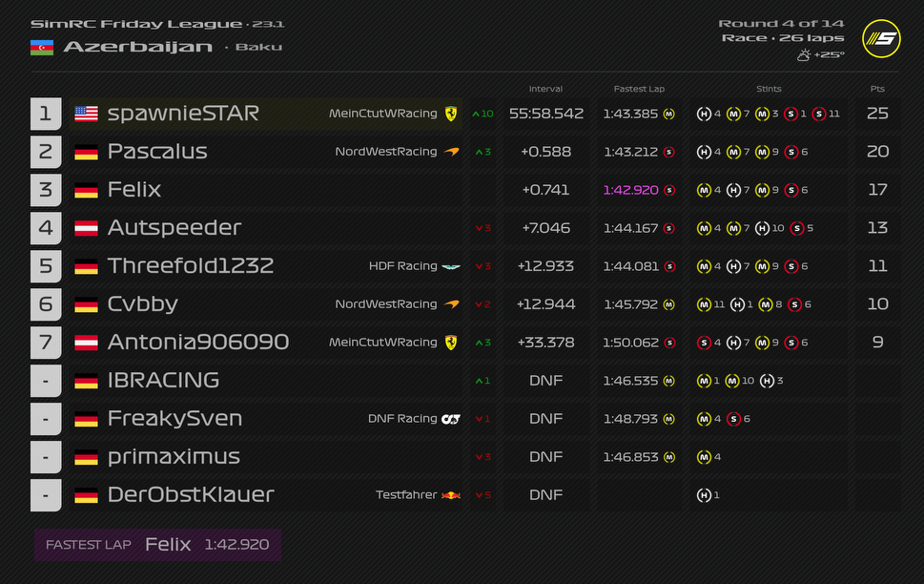Click the Austrian flag beside Autspeeder
Screen dimensions: 924x584
(86, 228)
